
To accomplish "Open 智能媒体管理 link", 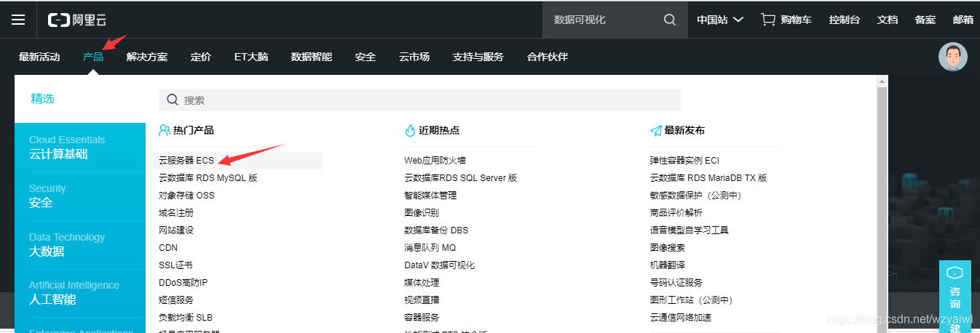I will click(430, 196).
